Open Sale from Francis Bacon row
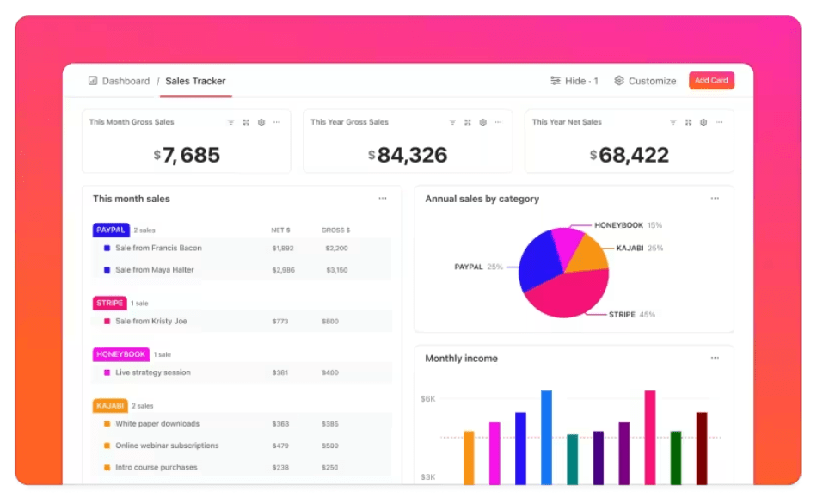This screenshot has width=823, height=504. [242, 249]
